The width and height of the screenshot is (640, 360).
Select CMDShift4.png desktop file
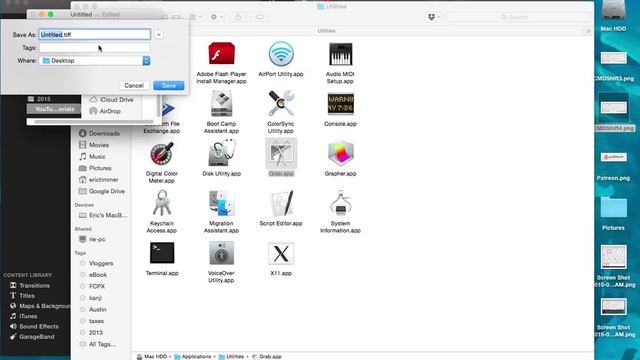point(613,108)
